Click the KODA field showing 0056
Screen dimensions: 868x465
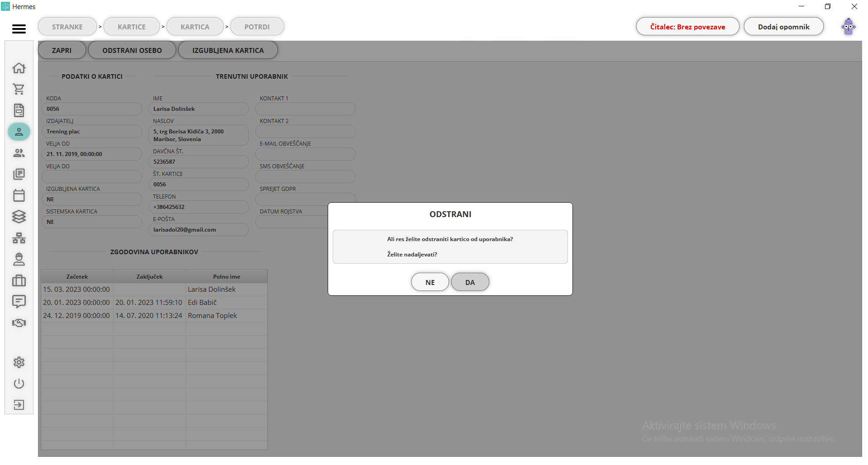point(92,109)
